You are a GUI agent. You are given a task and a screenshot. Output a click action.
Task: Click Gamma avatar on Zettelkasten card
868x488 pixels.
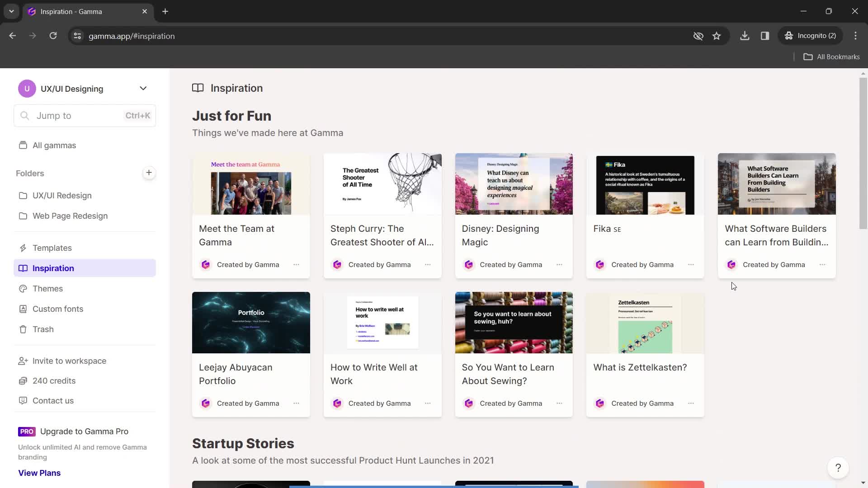pos(600,404)
